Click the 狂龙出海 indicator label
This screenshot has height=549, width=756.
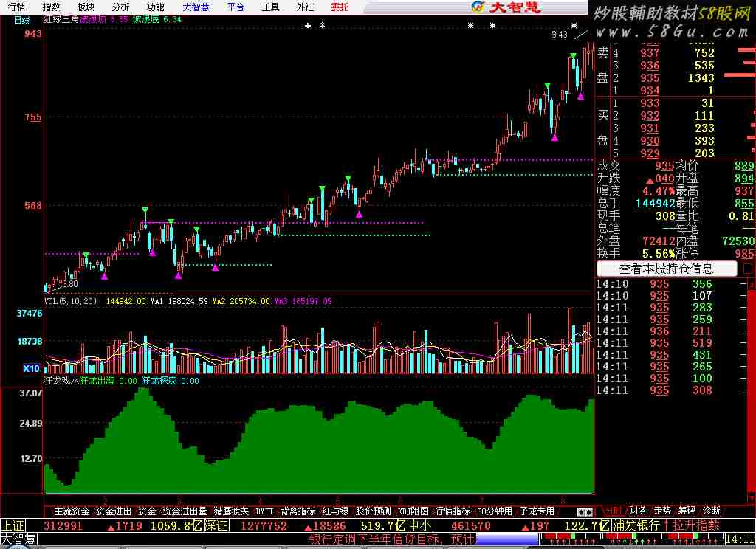97,380
